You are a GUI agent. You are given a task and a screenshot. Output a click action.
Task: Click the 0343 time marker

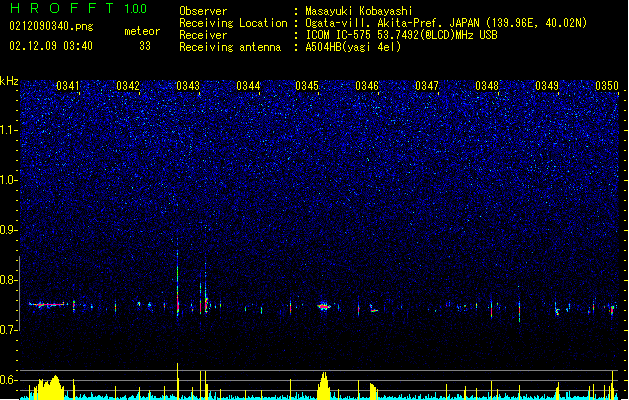[188, 86]
